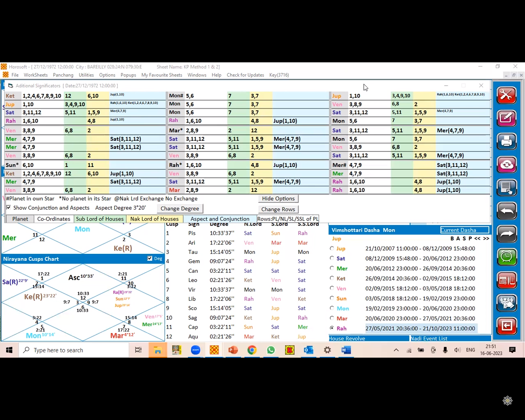Open the Panchang menu
Screen dimensions: 525x420
click(63, 75)
